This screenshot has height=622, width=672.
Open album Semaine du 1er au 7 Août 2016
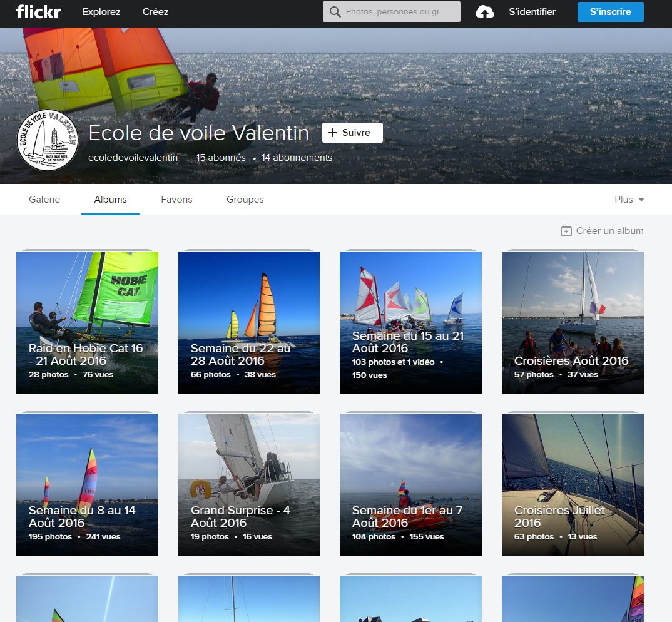410,484
